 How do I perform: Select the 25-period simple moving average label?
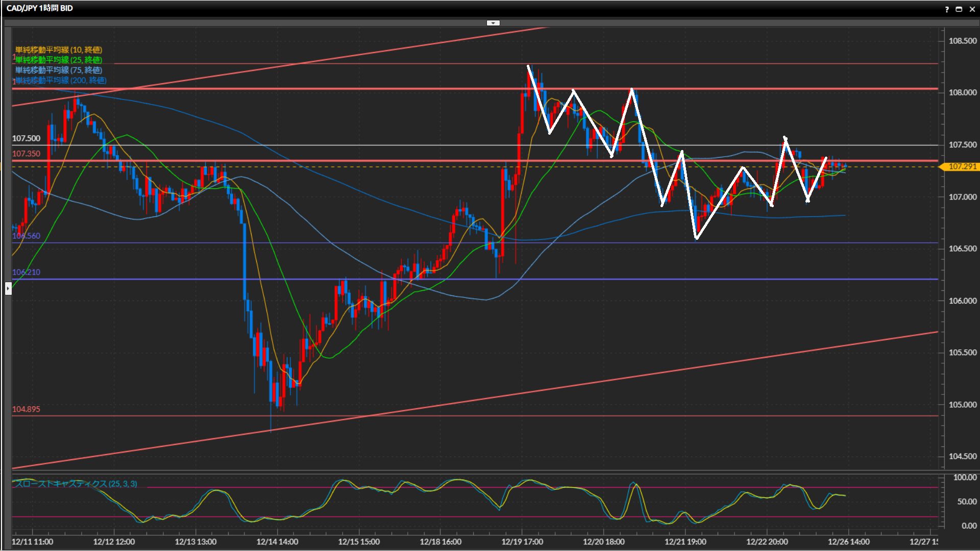pos(59,60)
